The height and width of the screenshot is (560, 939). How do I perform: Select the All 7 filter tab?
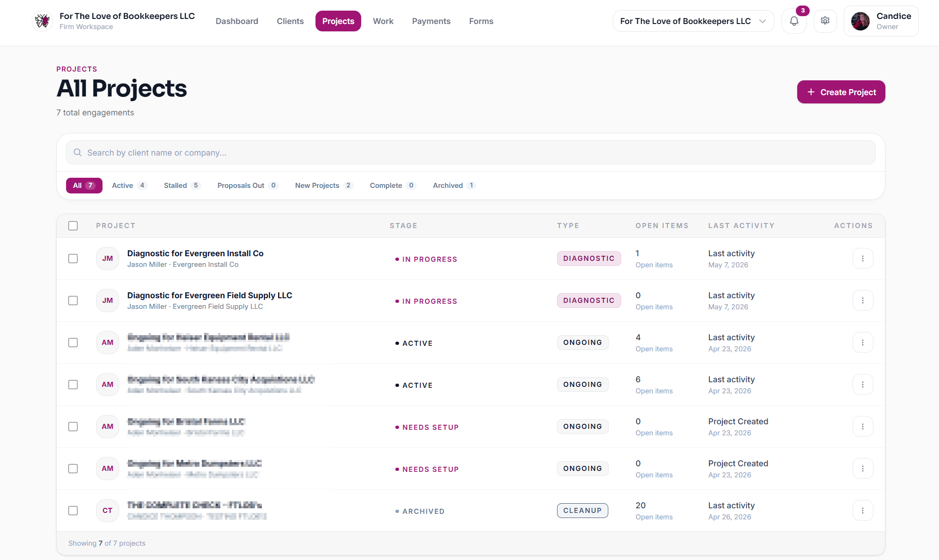[84, 186]
